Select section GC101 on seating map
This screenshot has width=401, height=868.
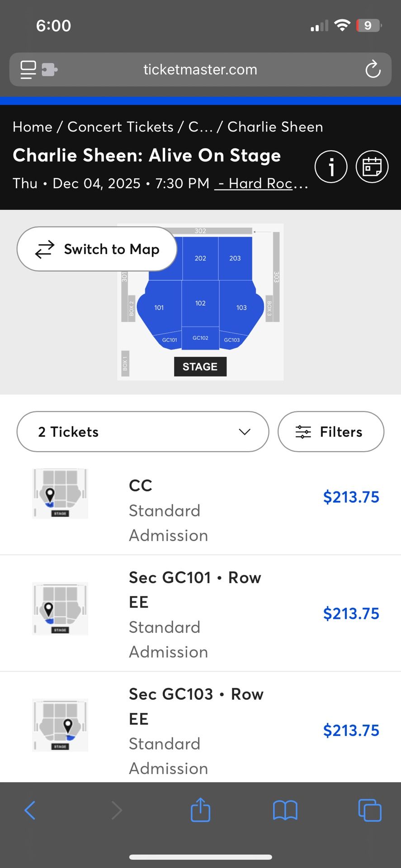pos(170,340)
